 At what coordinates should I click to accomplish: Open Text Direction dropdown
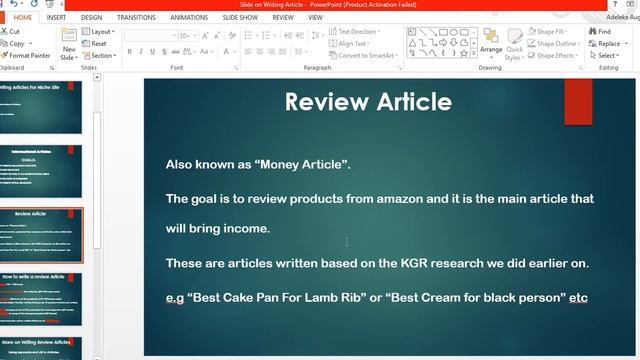click(x=354, y=31)
